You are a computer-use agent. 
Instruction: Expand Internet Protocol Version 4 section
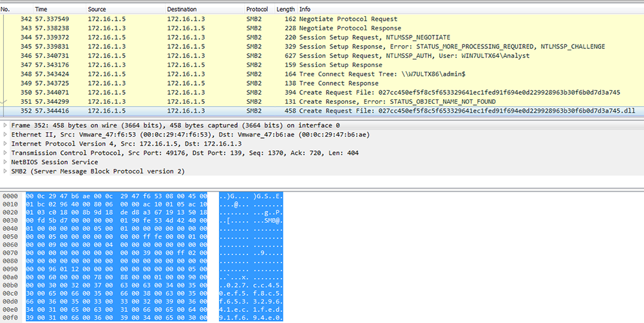coord(5,143)
